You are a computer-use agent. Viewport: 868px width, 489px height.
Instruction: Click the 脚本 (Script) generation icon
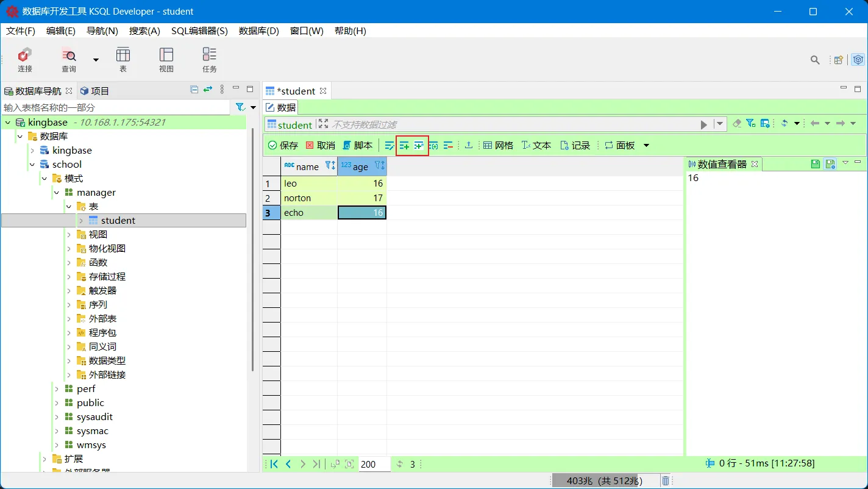coord(358,145)
